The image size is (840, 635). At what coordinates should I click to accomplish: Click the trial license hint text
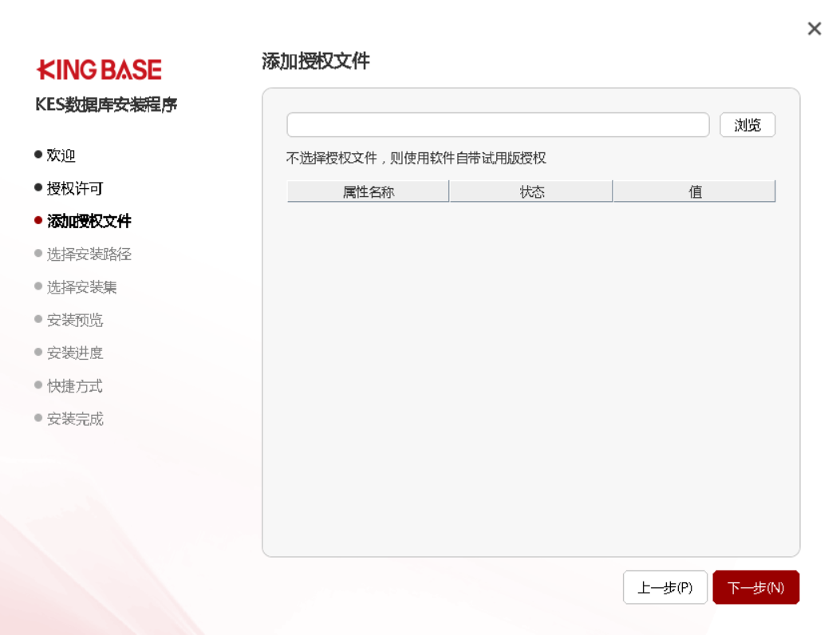tap(416, 158)
